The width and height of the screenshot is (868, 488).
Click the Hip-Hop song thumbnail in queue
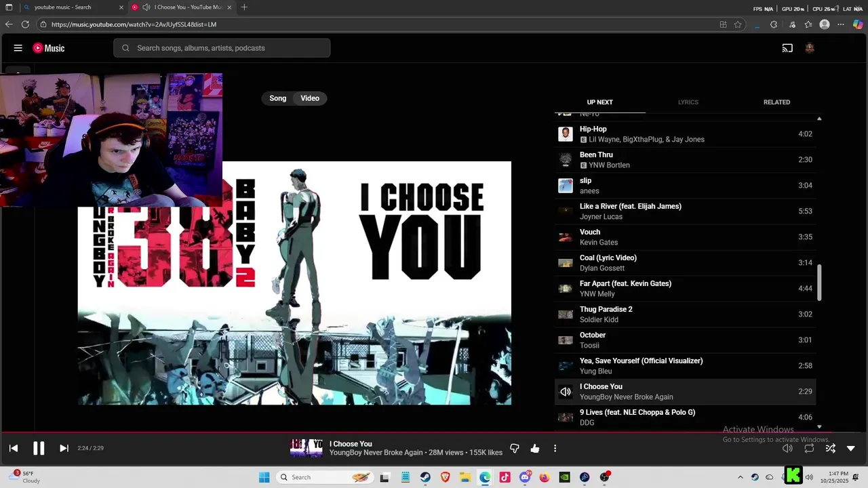[566, 134]
